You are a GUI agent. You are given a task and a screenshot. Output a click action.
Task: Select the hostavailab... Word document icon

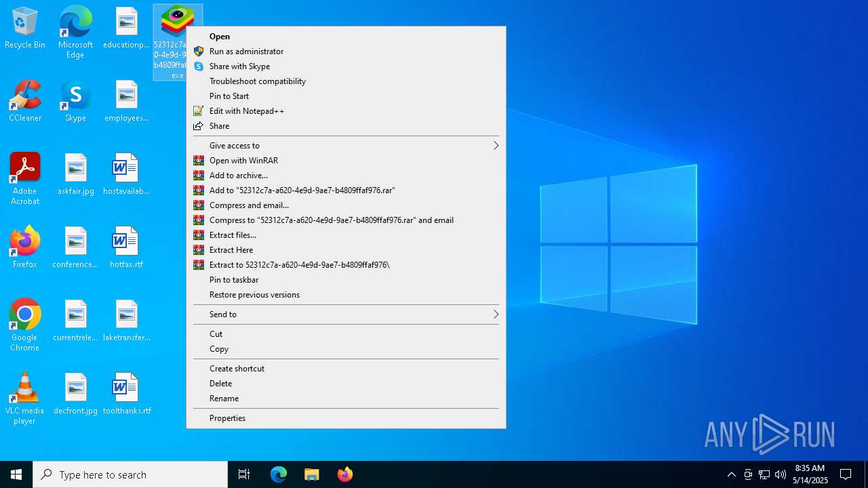127,175
